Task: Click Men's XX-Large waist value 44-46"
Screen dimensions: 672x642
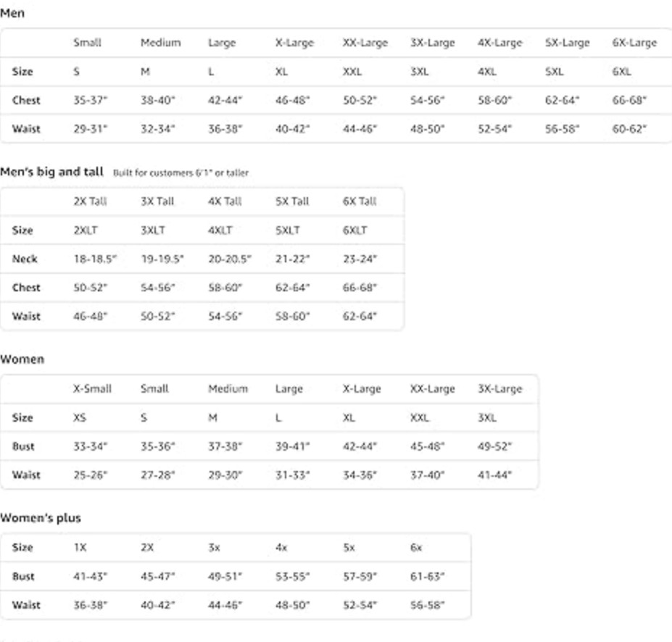Action: tap(360, 129)
